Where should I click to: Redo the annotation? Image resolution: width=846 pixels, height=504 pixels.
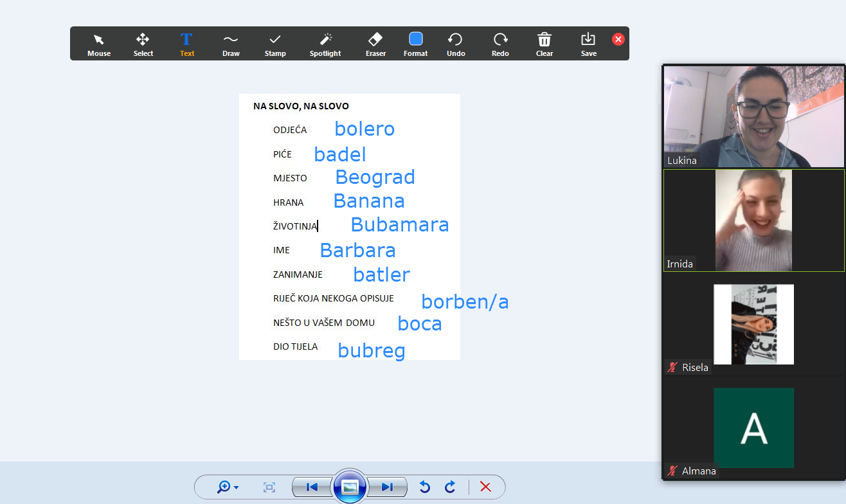[500, 44]
